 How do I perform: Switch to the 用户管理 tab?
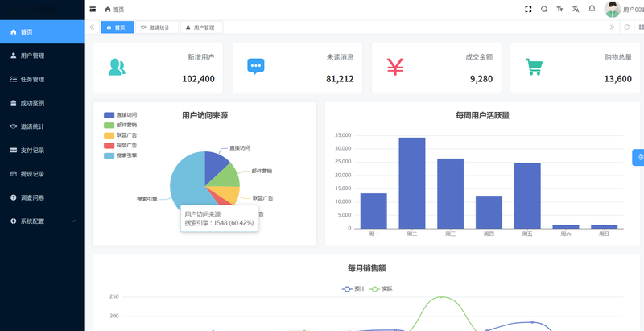tap(201, 27)
